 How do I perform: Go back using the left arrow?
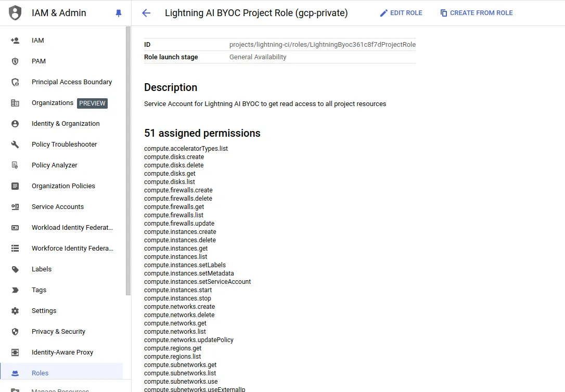pyautogui.click(x=146, y=14)
